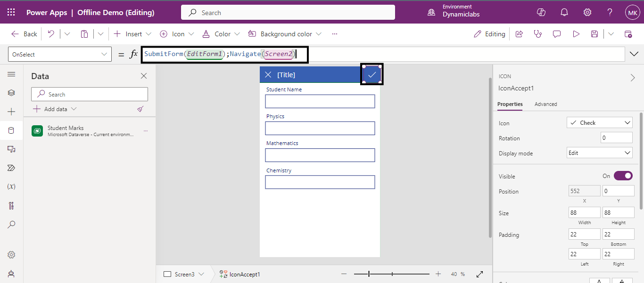Switch to the Advanced tab
The height and width of the screenshot is (283, 644).
pos(545,104)
